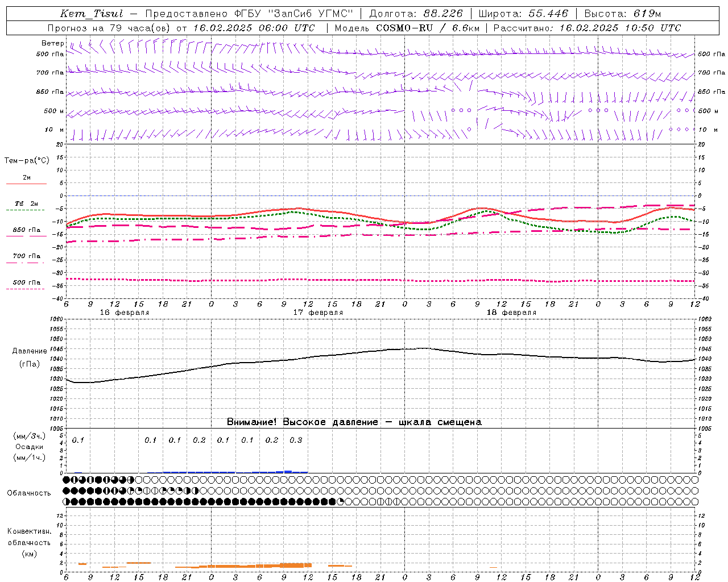Screen dimensions: 728x582
Task: Click the "850 гПа" temperature legend entry
Action: [x=26, y=230]
